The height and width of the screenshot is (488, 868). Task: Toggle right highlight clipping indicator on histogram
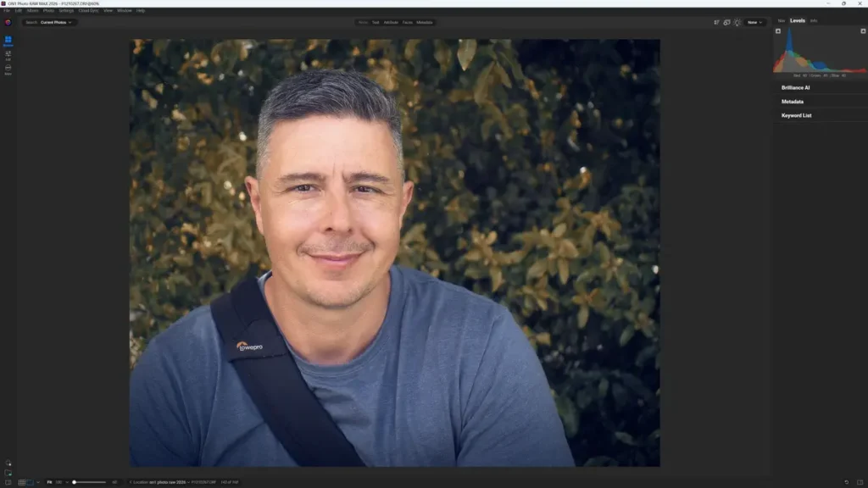pos(864,31)
